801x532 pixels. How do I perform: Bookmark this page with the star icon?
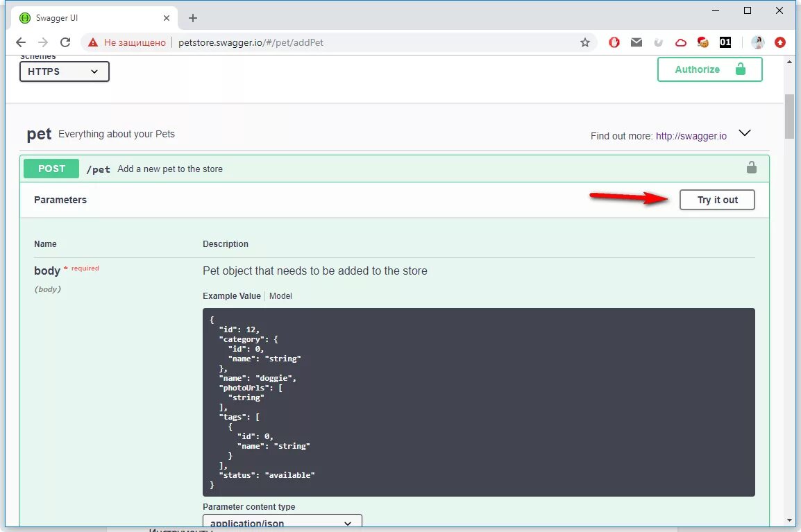coord(585,42)
